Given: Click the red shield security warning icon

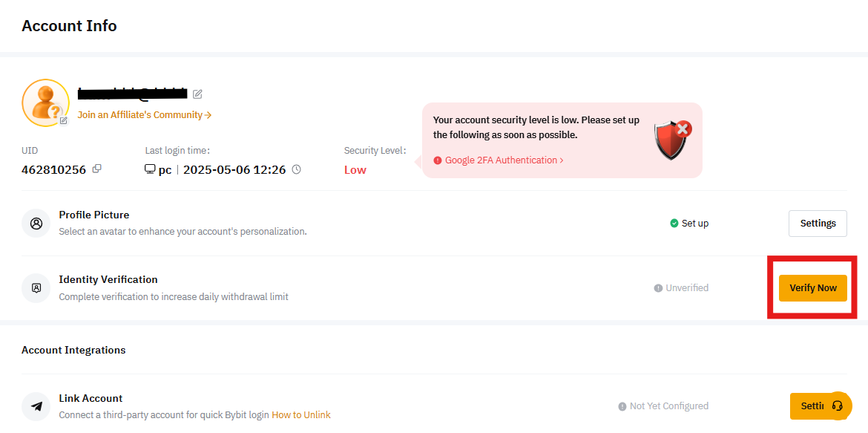Looking at the screenshot, I should pyautogui.click(x=671, y=139).
